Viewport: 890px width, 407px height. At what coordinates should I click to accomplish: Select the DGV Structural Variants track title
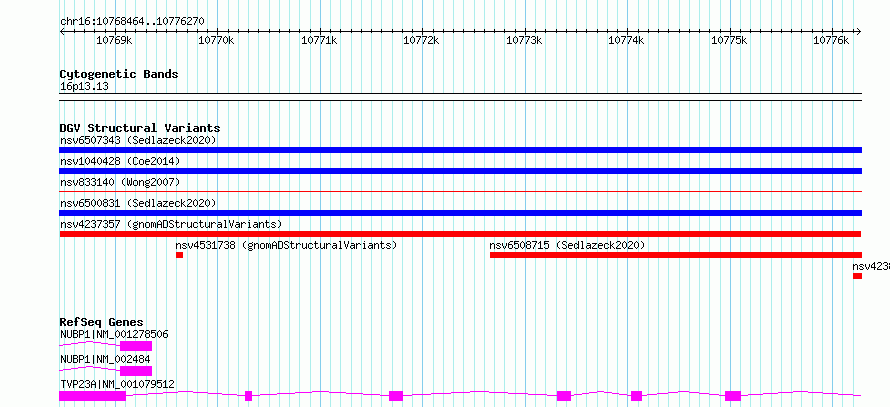pos(140,128)
